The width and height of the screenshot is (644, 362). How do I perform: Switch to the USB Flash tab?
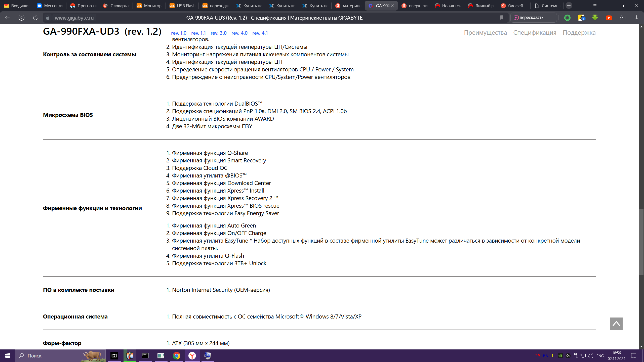(182, 6)
